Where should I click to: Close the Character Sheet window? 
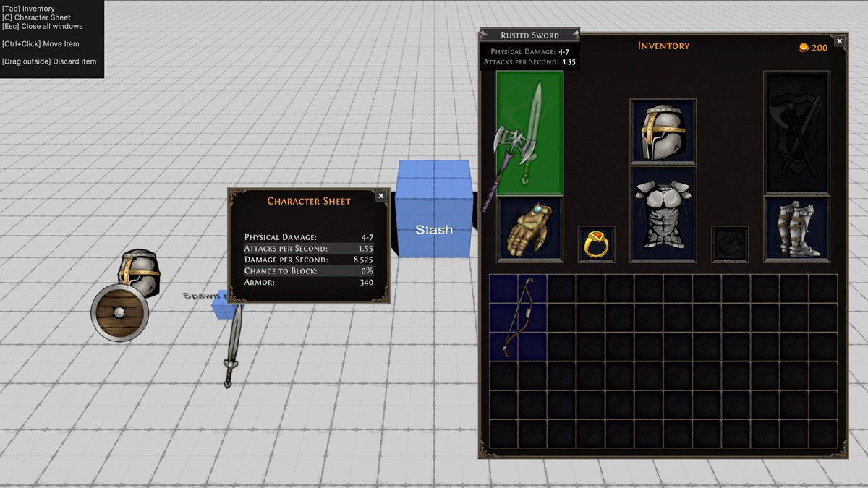[x=380, y=195]
